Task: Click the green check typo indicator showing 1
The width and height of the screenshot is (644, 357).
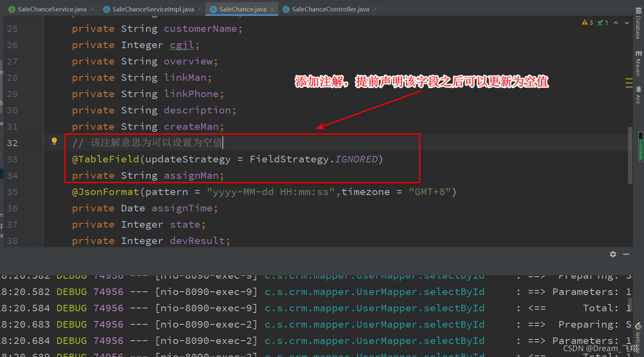Action: 603,23
